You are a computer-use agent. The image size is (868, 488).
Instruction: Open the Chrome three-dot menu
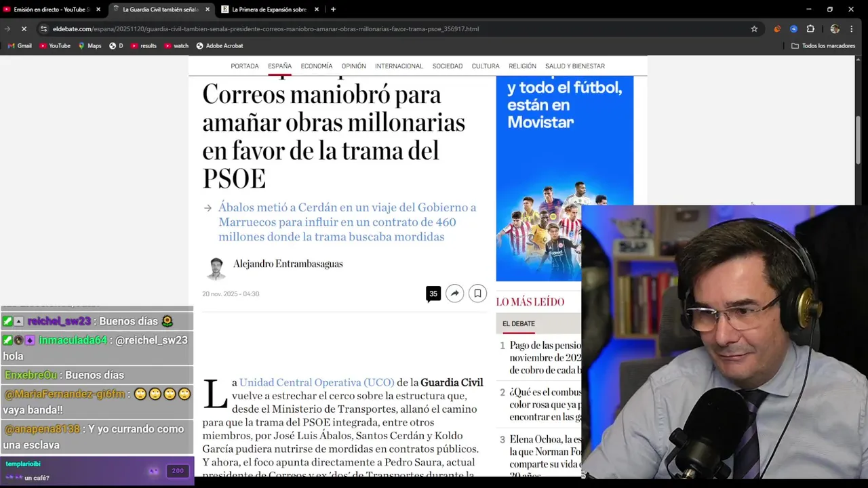(852, 29)
